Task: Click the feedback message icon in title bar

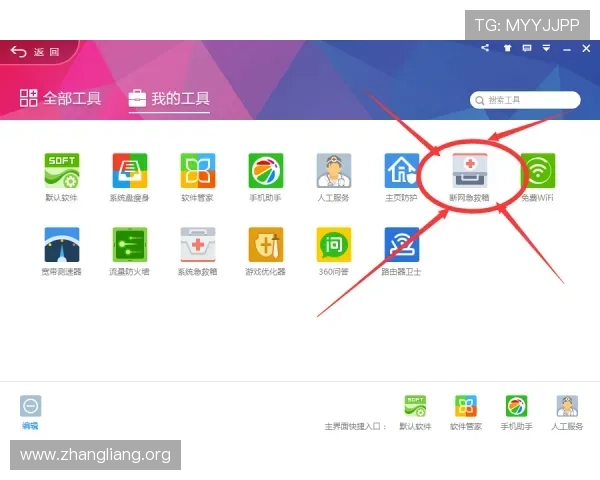Action: click(527, 48)
